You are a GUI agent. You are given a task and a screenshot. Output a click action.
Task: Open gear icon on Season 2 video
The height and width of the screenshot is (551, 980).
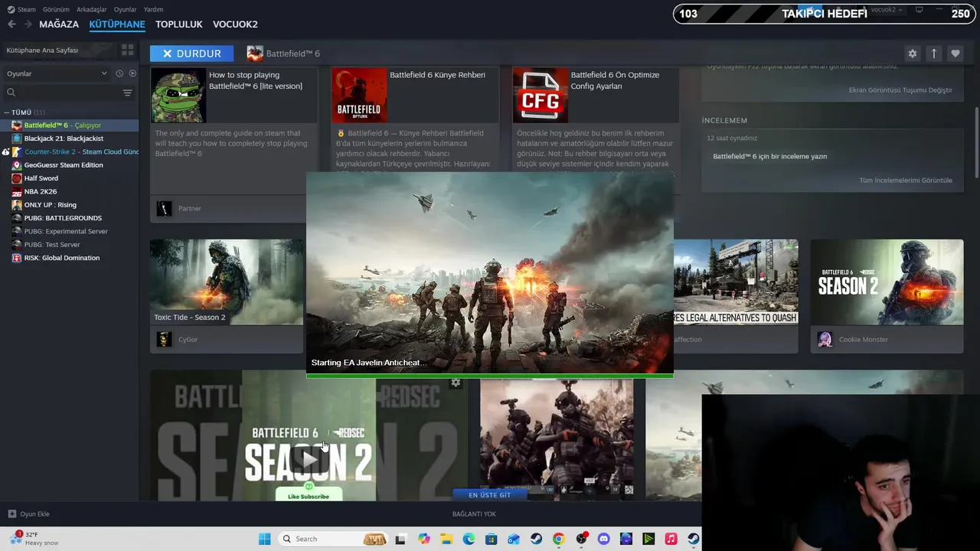[456, 383]
